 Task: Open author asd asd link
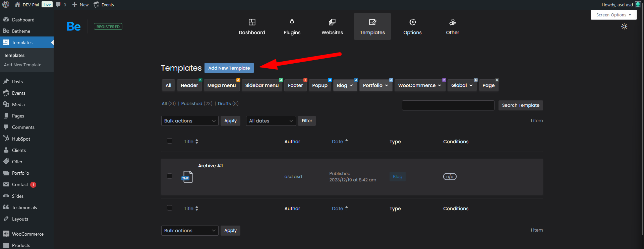pos(293,176)
